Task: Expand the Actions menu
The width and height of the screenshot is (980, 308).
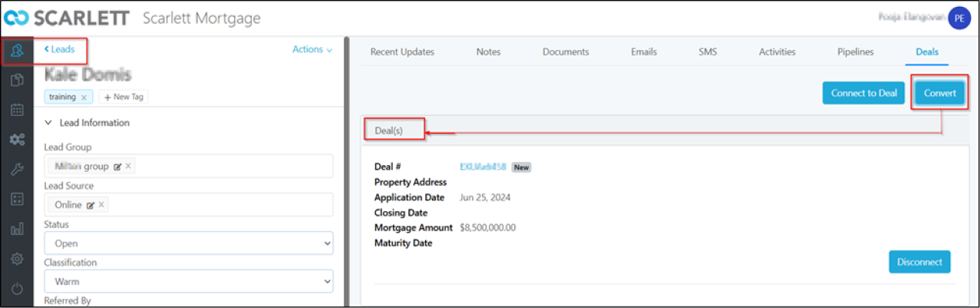Action: click(x=312, y=50)
